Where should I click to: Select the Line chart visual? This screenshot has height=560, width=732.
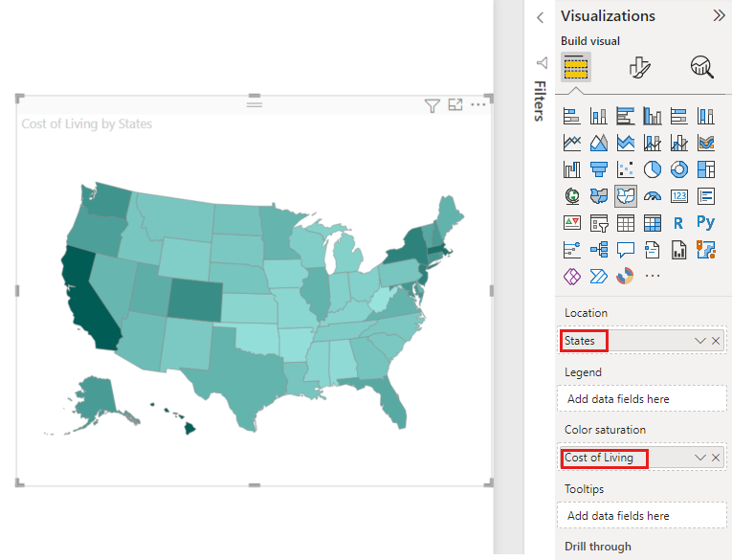(572, 143)
